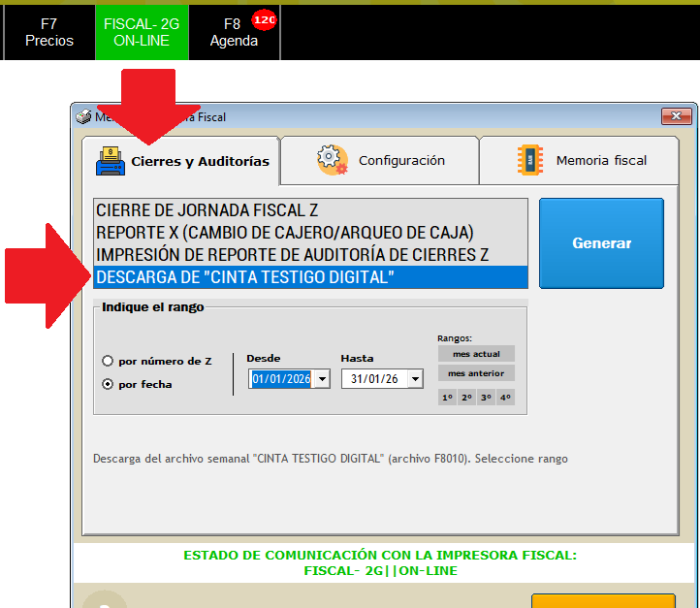
Task: Click the green FISCAL-2G ON-LINE button
Action: [142, 32]
